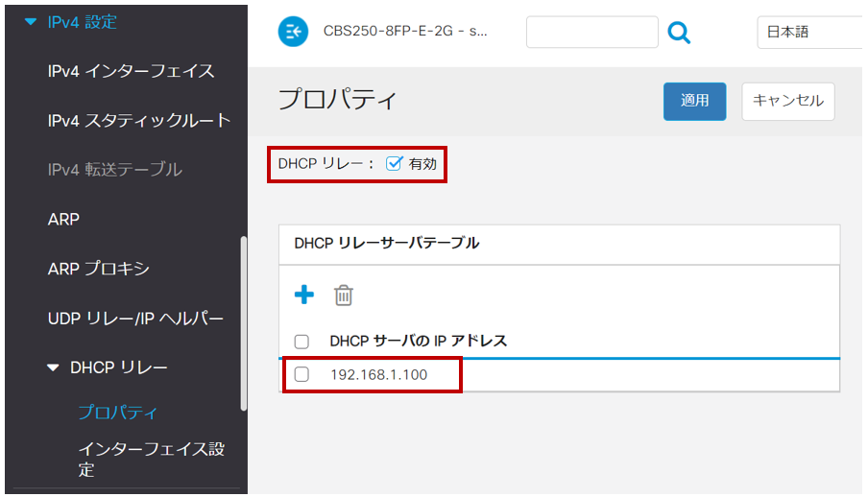Click the 適用 apply button

click(x=695, y=102)
